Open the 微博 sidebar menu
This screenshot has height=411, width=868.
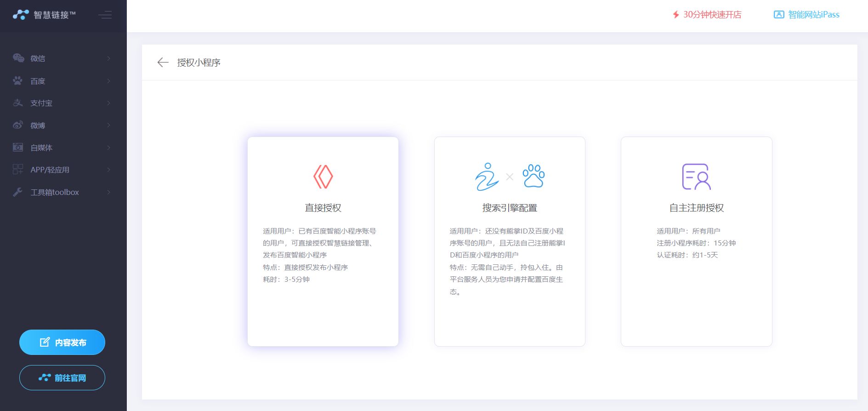(x=63, y=125)
